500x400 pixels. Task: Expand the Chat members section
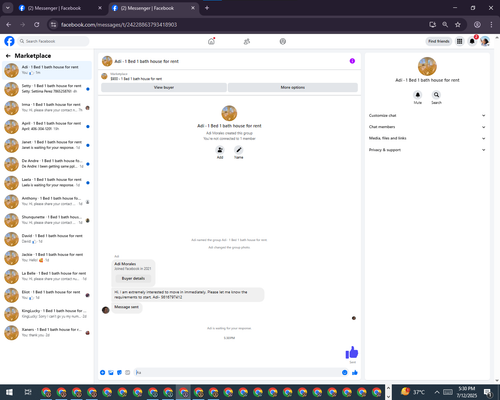point(427,127)
